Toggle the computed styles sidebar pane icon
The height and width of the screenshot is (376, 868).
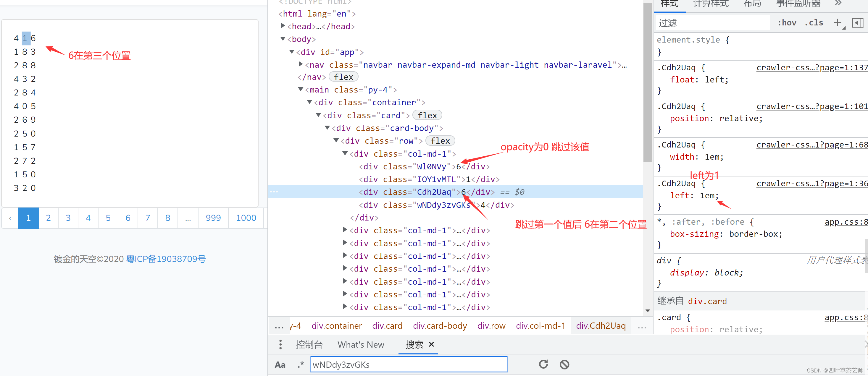tap(858, 22)
